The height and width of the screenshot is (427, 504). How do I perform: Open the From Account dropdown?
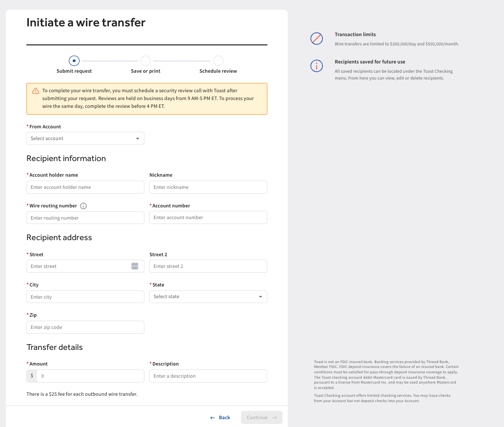click(85, 139)
